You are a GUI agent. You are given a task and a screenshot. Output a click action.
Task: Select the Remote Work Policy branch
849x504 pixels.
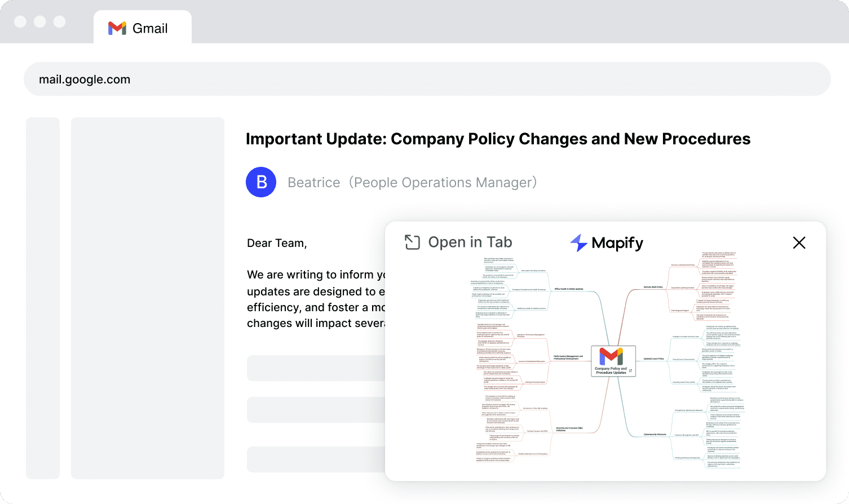coord(653,287)
